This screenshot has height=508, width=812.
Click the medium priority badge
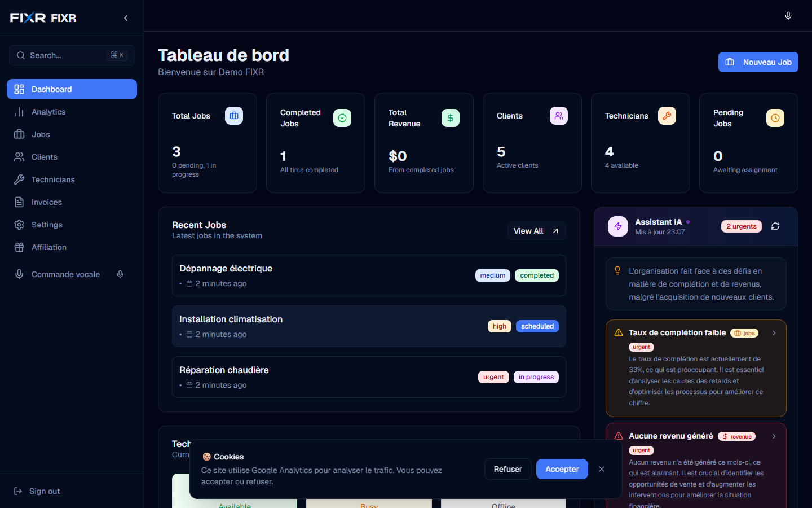[x=493, y=275]
